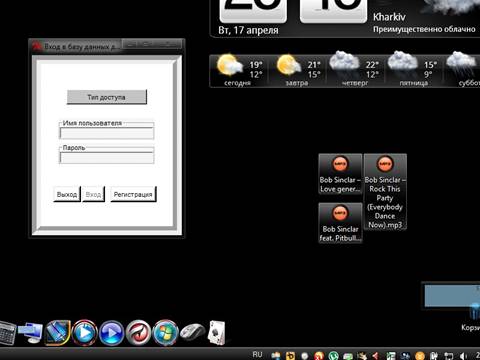Image resolution: width=480 pixels, height=360 pixels.
Task: Click 'Kharkiv' city name in weather widget
Action: click(389, 17)
